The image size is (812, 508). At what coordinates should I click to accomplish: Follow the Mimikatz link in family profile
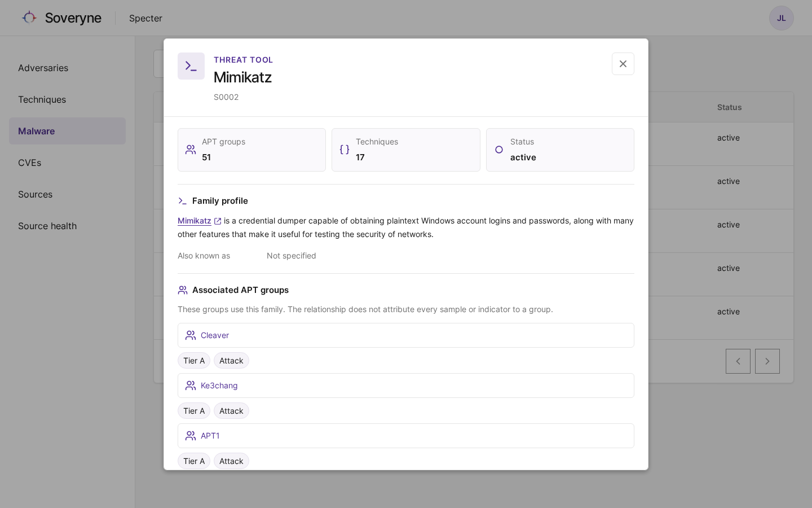click(195, 221)
